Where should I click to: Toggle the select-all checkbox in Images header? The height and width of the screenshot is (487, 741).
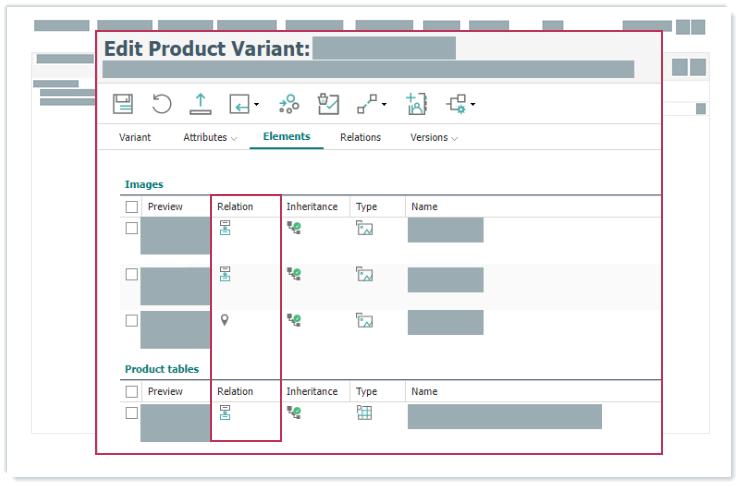(x=132, y=207)
